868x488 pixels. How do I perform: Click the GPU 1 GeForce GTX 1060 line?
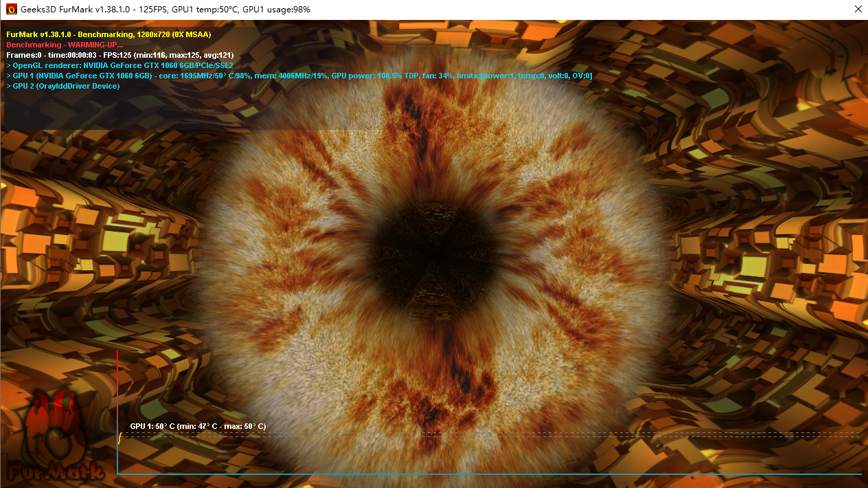299,76
